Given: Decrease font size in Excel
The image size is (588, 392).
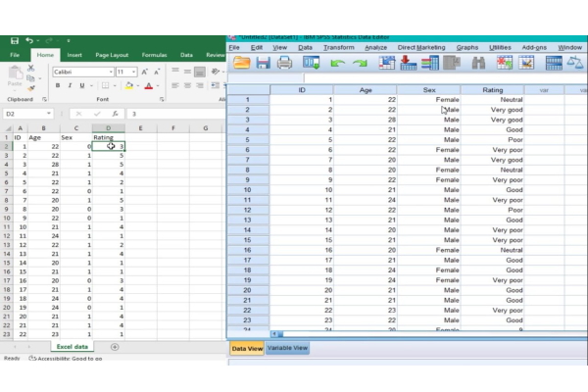Looking at the screenshot, I should pyautogui.click(x=157, y=72).
